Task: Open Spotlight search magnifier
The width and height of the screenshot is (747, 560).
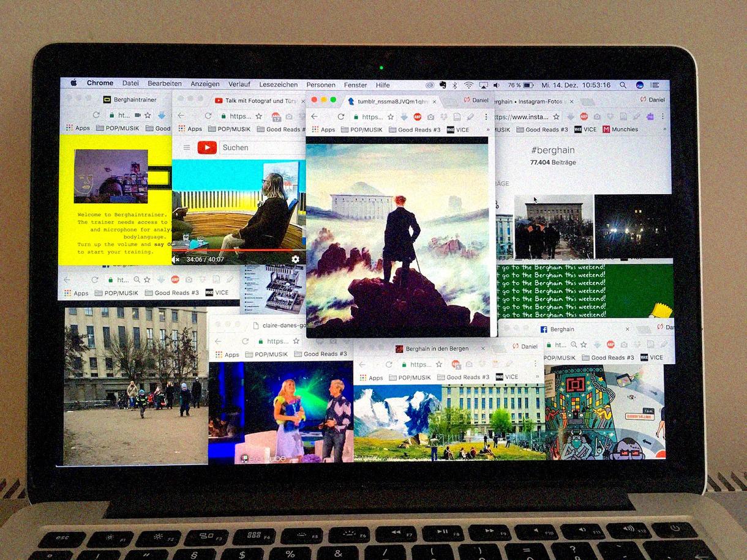Action: [623, 85]
